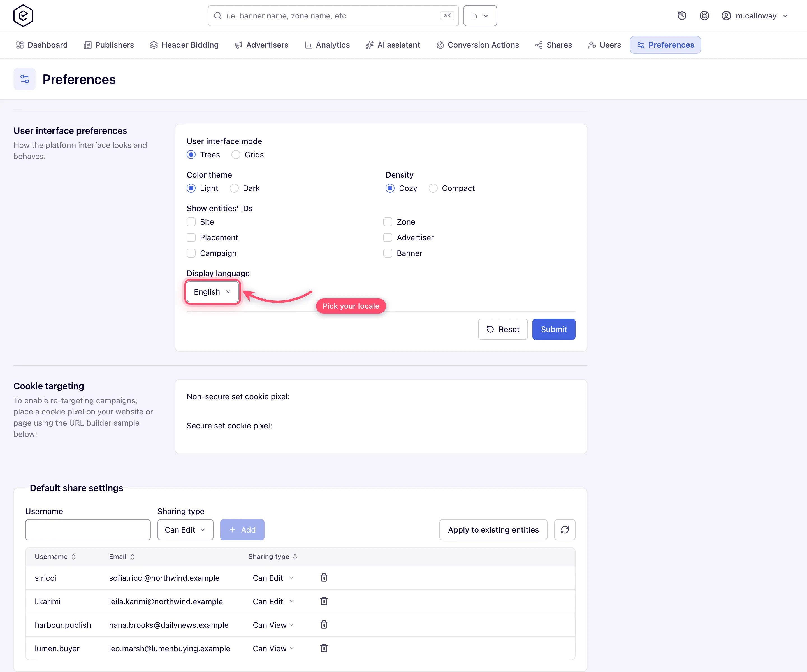The height and width of the screenshot is (672, 807).
Task: Sort by Sharing type column arrows
Action: click(295, 557)
